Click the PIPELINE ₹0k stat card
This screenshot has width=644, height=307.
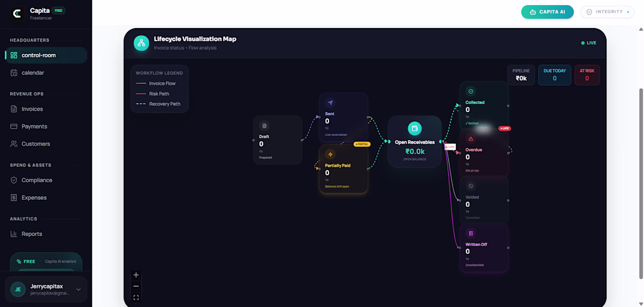521,75
